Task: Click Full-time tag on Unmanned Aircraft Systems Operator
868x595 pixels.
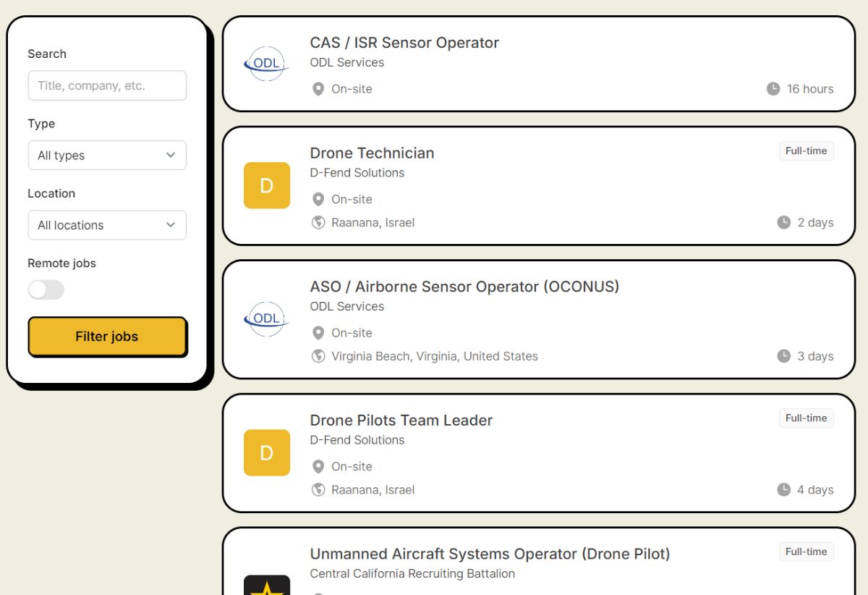Action: (x=806, y=552)
